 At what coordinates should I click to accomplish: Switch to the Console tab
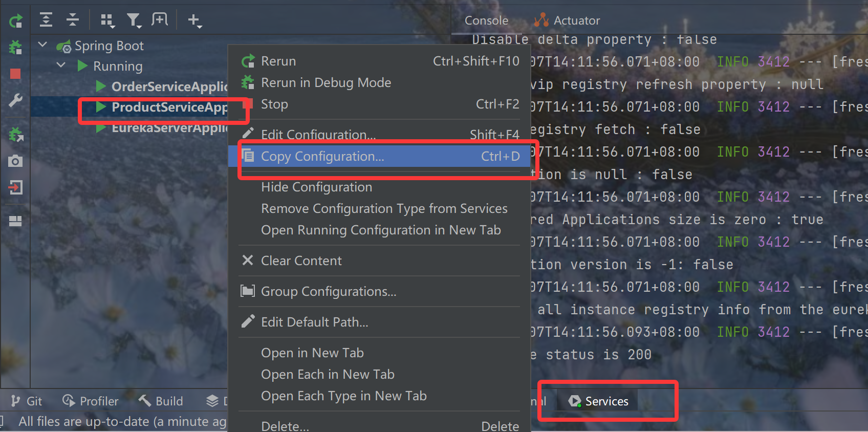click(x=486, y=20)
